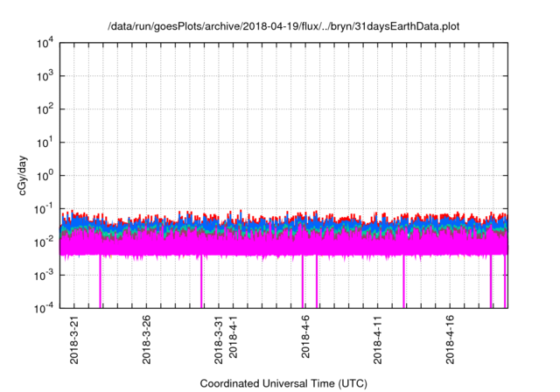
Task: Click the magenta dropout spike before 2018-3-31
Action: point(201,284)
